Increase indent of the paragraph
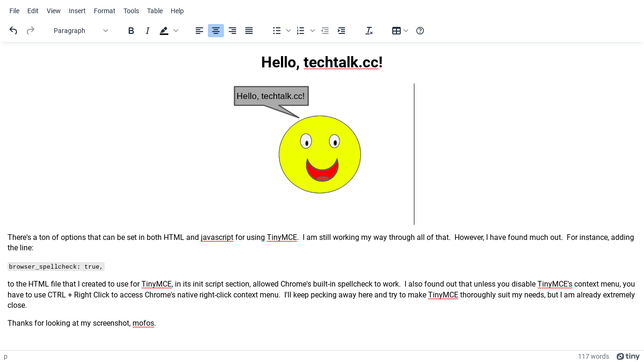The width and height of the screenshot is (644, 362). pos(341,31)
